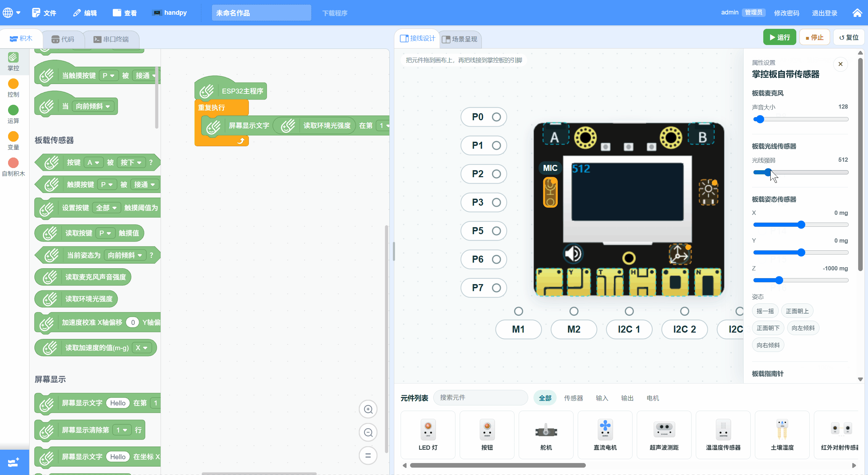
Task: Click the 搜索元件 search field
Action: point(480,398)
